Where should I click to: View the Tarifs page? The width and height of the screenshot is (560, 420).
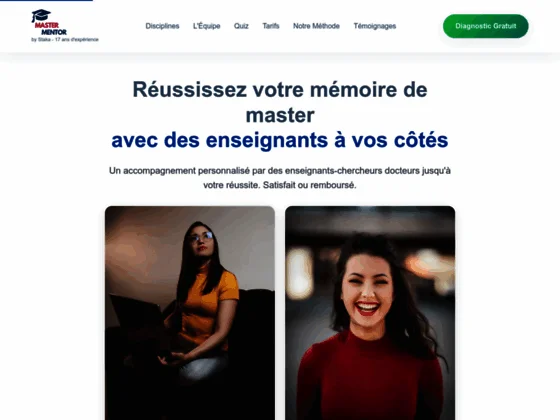click(271, 26)
